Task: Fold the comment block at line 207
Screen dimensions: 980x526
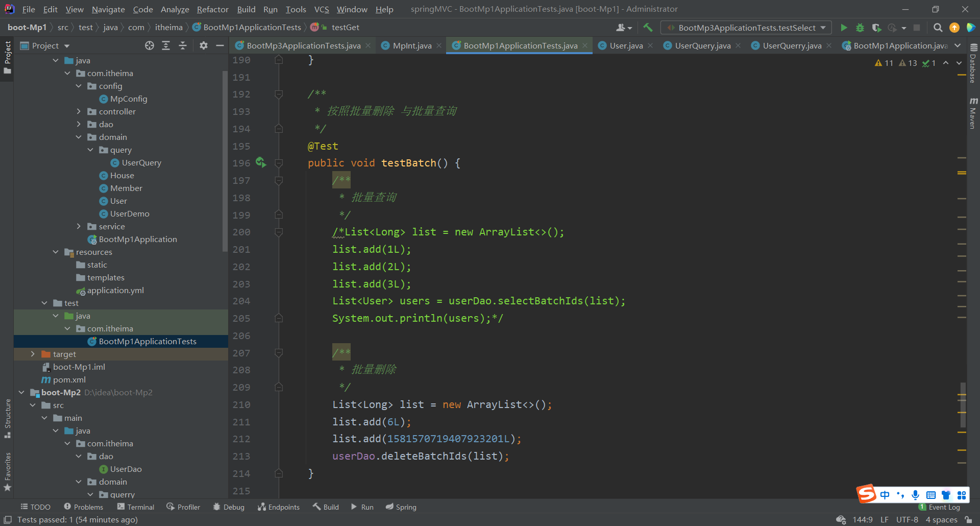Action: click(279, 353)
